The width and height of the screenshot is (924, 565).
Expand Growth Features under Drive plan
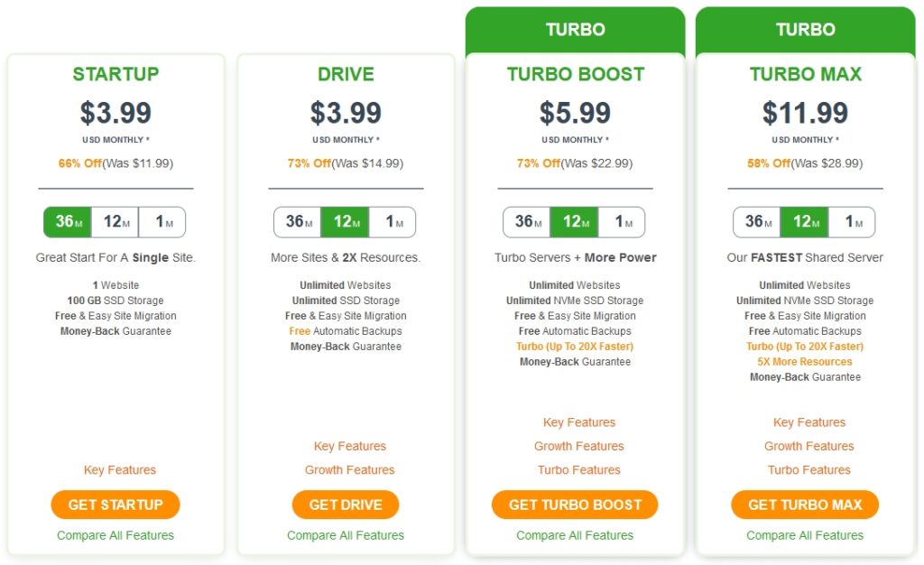tap(349, 470)
